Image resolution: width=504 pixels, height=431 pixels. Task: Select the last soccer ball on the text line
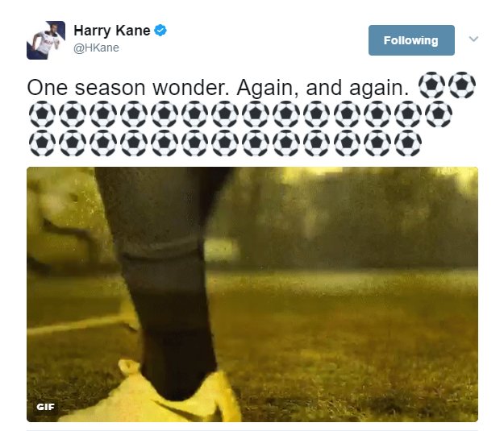pyautogui.click(x=462, y=85)
